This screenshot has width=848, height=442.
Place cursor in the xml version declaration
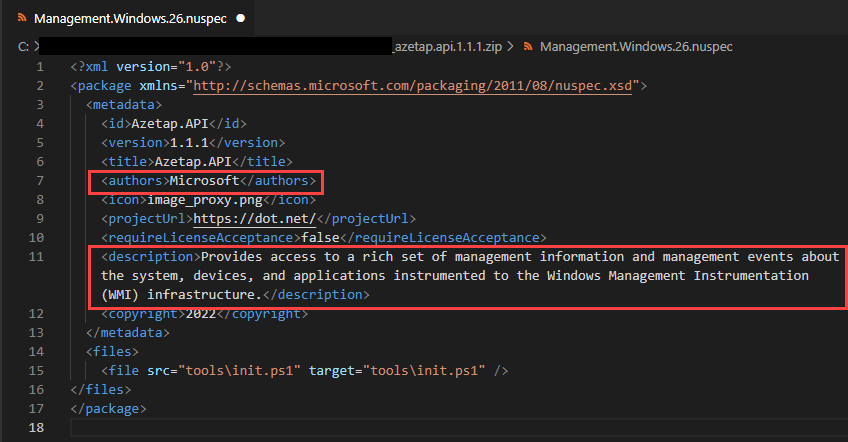pyautogui.click(x=151, y=67)
